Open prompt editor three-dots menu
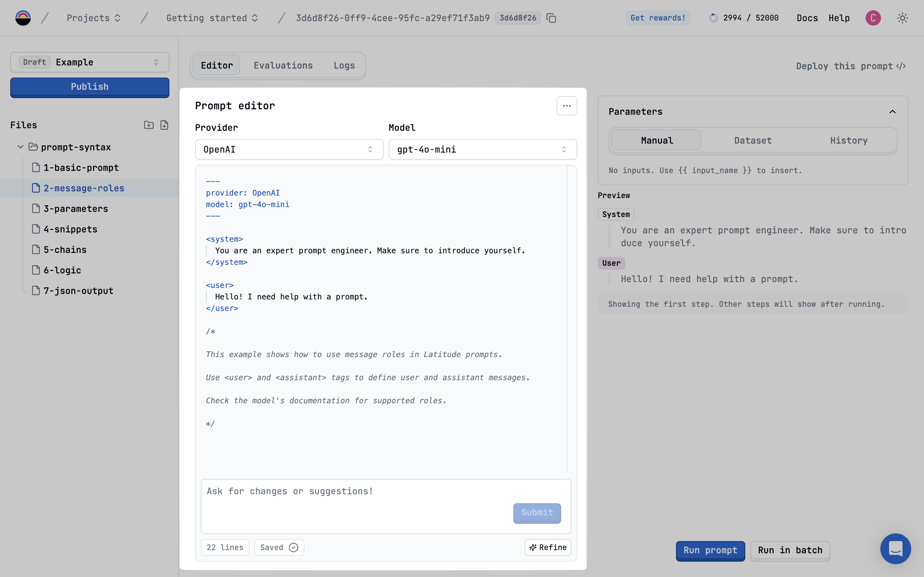The image size is (924, 577). (x=567, y=106)
